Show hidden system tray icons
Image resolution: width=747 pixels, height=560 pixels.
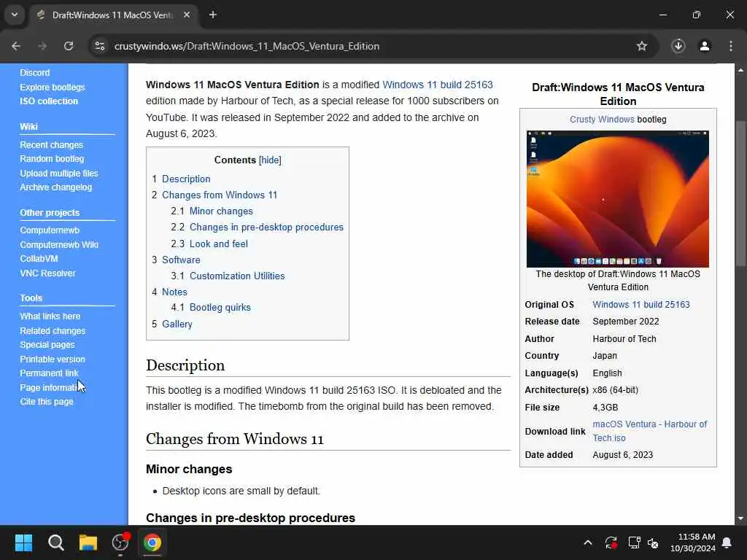click(588, 542)
